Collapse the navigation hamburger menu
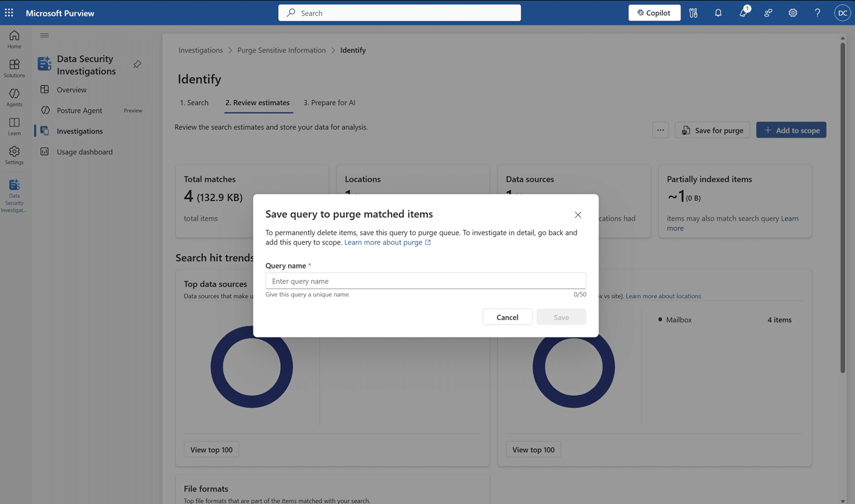Screen dimensions: 855x504 (45, 35)
